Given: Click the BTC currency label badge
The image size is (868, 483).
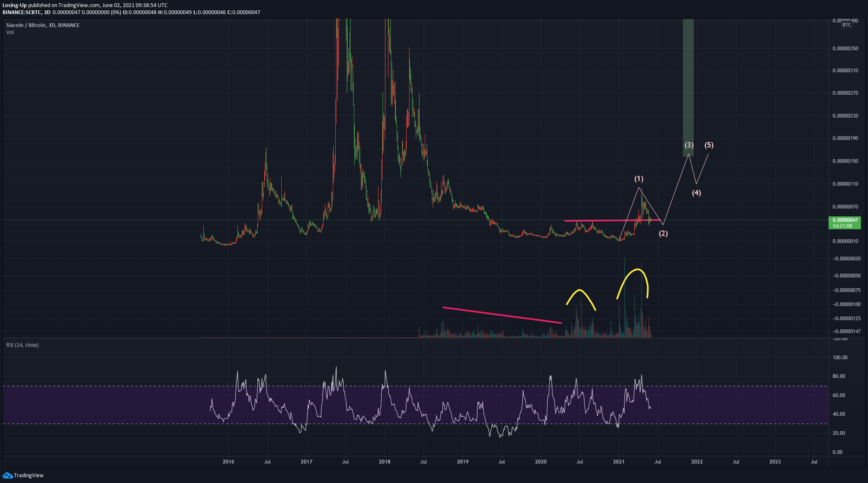Looking at the screenshot, I should [x=846, y=25].
